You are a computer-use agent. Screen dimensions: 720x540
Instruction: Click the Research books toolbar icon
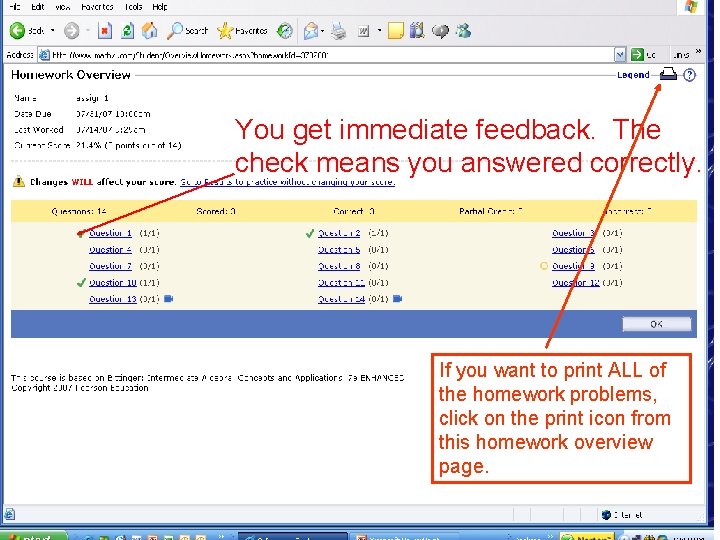[417, 31]
